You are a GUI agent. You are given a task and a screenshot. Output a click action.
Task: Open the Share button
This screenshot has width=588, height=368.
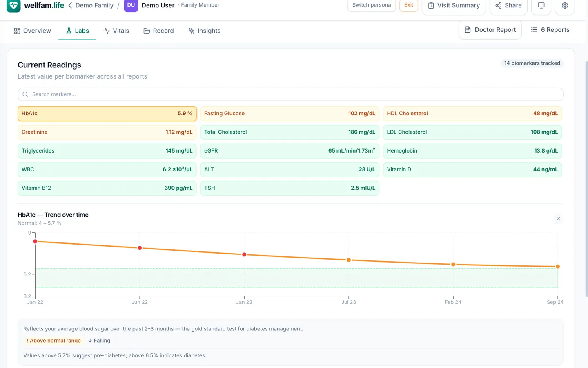(x=508, y=6)
